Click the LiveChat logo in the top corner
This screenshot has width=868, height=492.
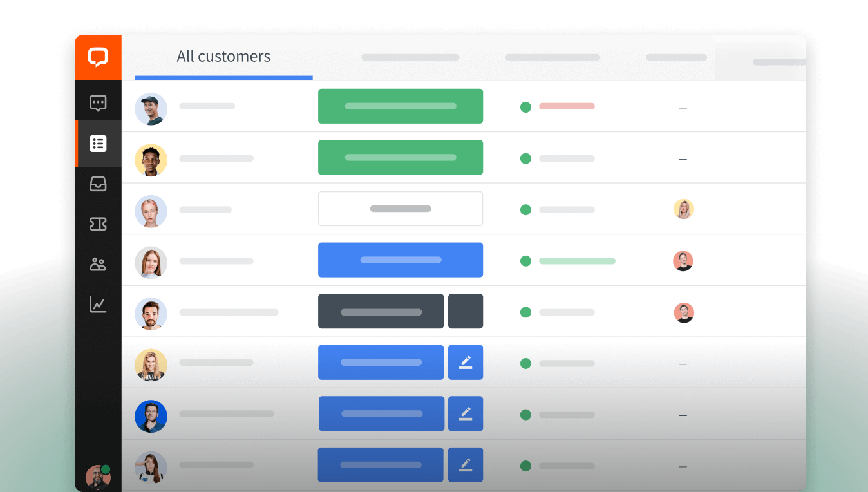tap(98, 57)
